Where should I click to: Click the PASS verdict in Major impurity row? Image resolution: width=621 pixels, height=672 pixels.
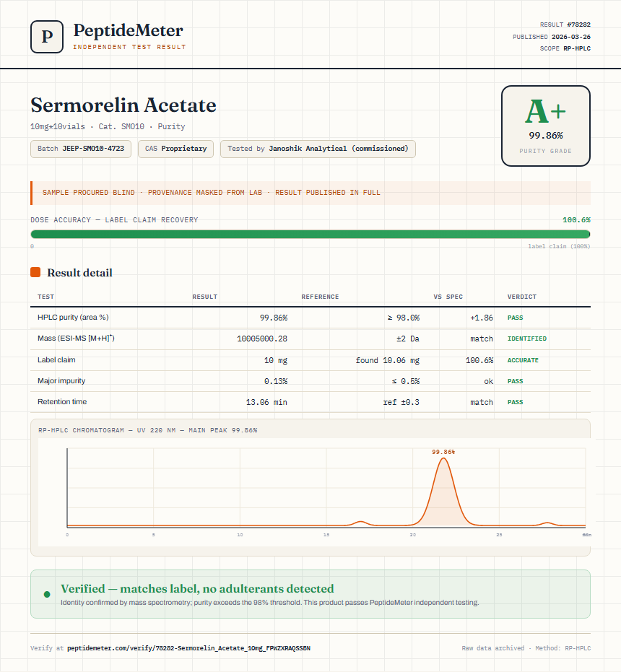[x=515, y=381]
